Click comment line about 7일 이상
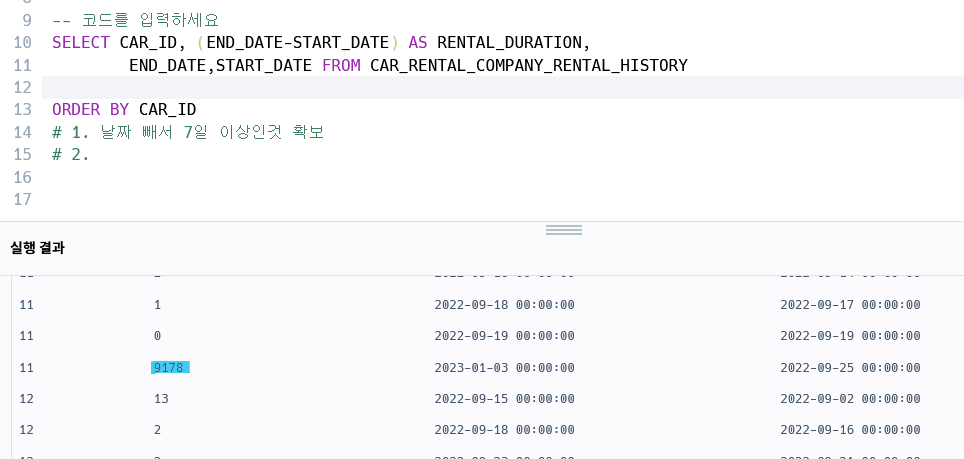The height and width of the screenshot is (459, 964). tap(188, 132)
